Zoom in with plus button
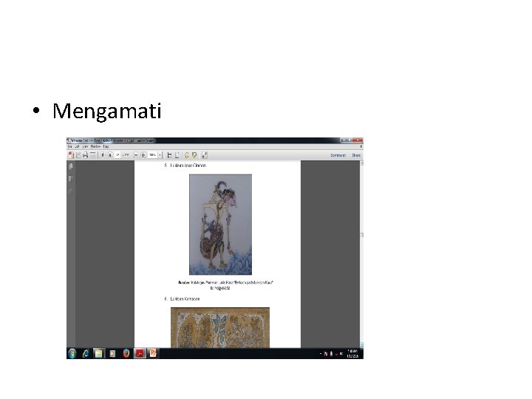The height and width of the screenshot is (399, 532). 143,155
